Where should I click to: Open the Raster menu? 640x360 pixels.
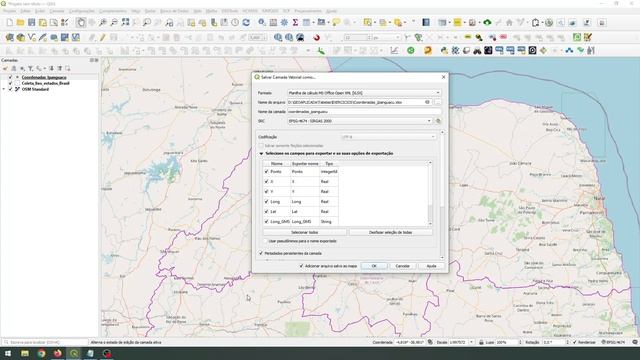tap(150, 11)
